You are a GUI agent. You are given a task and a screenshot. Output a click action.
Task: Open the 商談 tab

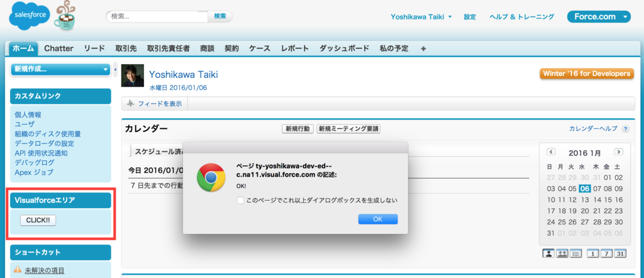207,48
